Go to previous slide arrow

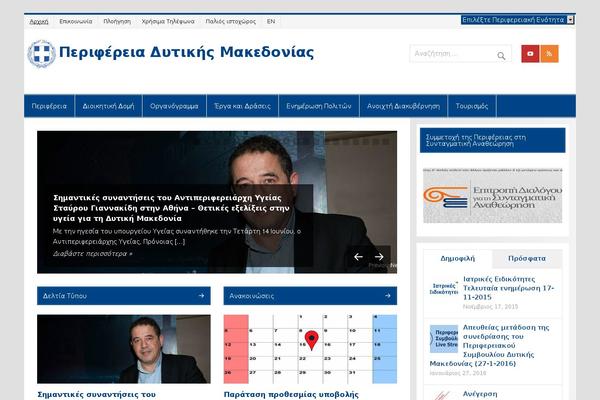coord(358,257)
